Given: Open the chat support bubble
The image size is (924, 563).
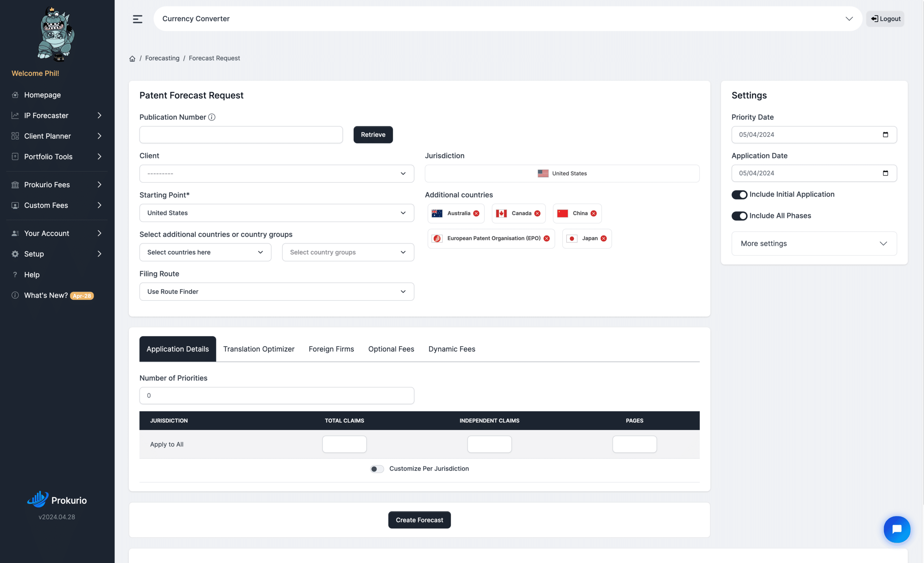Looking at the screenshot, I should point(897,529).
